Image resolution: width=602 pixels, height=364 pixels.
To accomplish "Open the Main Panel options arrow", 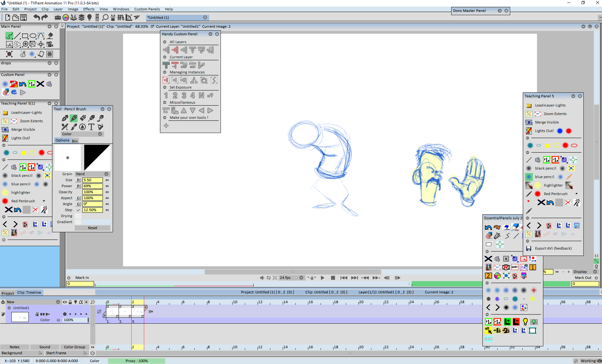I will 49,26.
